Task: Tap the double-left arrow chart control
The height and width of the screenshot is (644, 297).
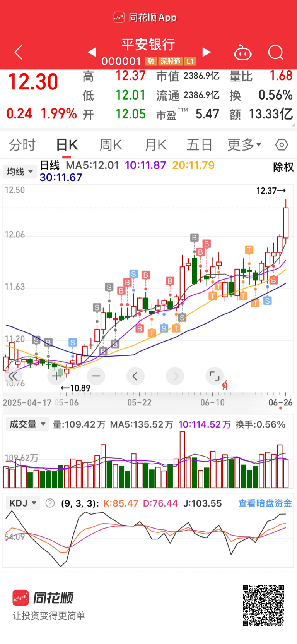Action: click(12, 376)
